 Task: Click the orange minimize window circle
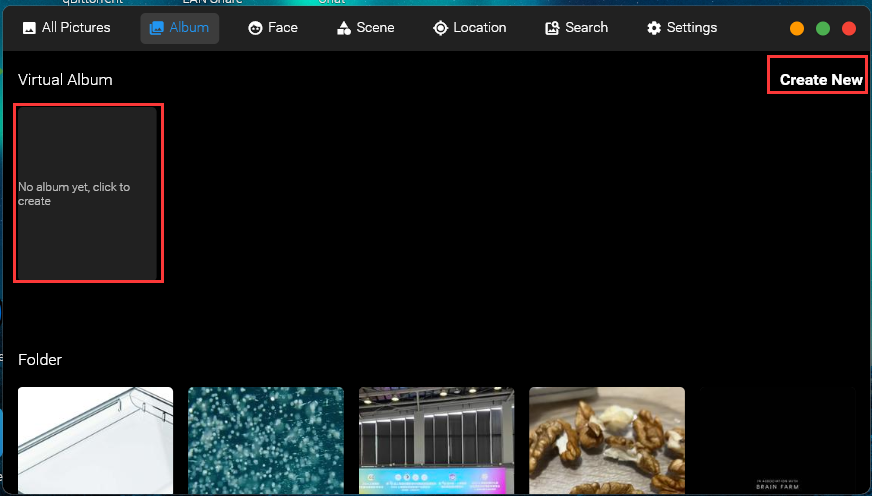coord(797,28)
